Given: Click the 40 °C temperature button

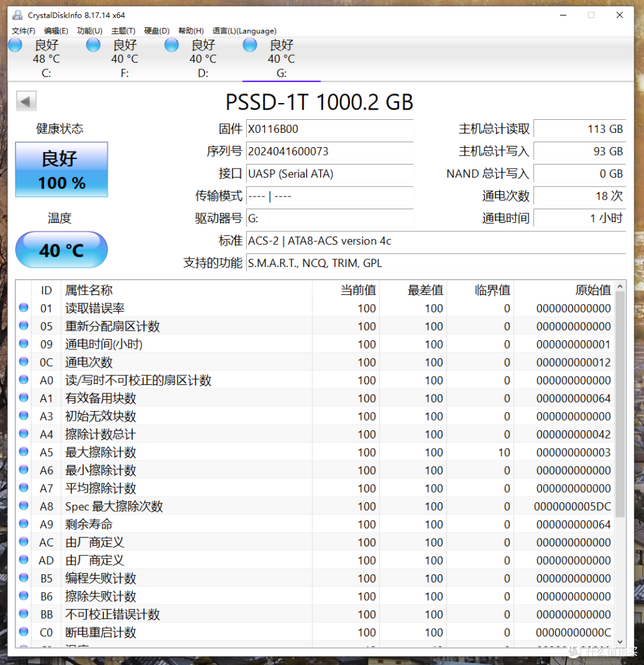Looking at the screenshot, I should 61,250.
